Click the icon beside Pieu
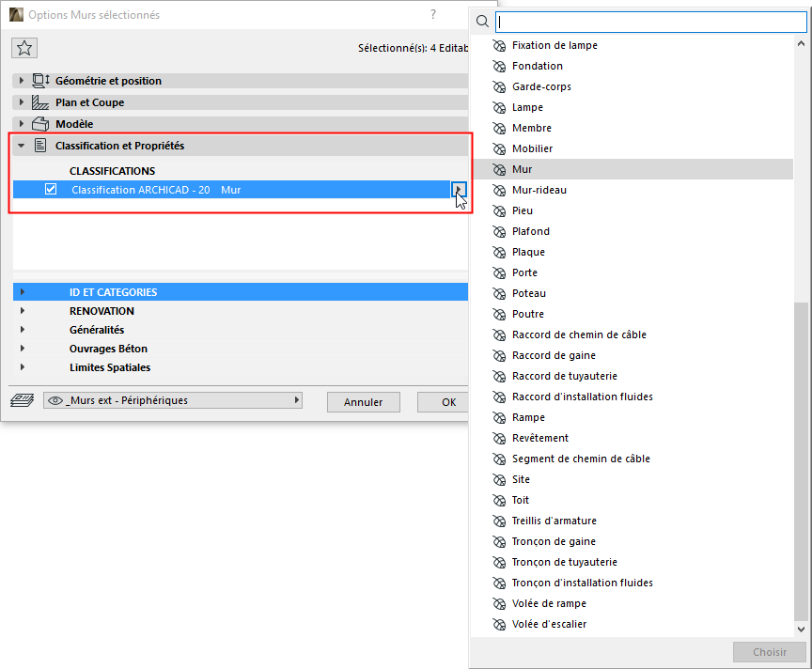Image resolution: width=812 pixels, height=669 pixels. click(x=499, y=211)
